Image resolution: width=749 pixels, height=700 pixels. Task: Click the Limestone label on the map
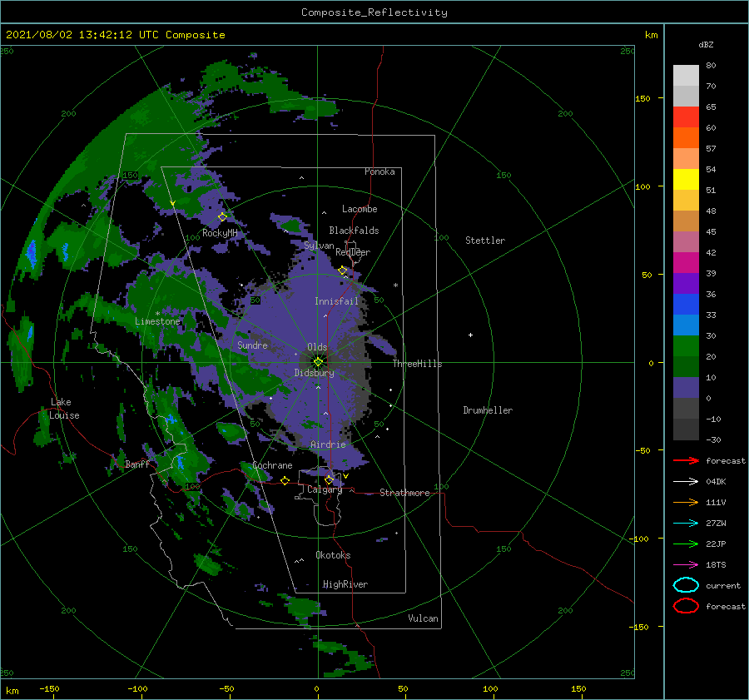tap(157, 321)
